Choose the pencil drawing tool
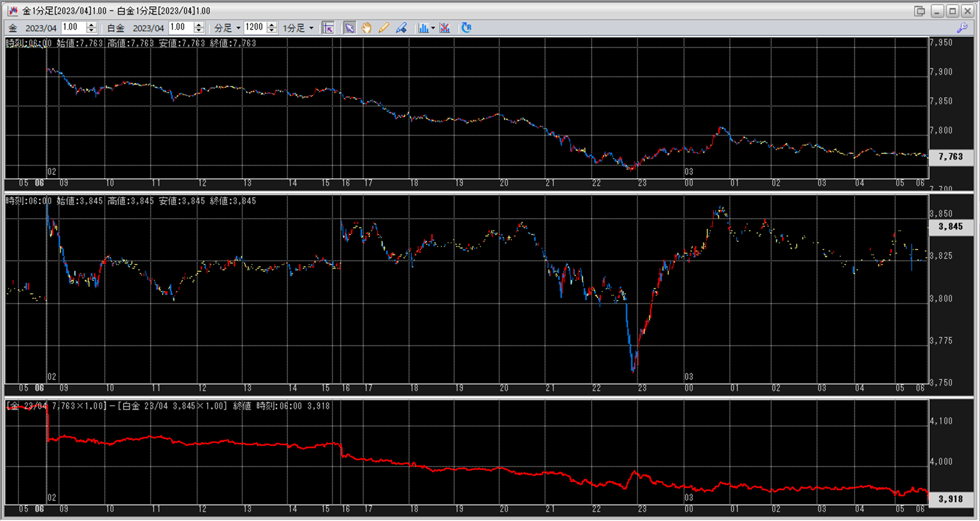This screenshot has height=521, width=980. (x=384, y=28)
